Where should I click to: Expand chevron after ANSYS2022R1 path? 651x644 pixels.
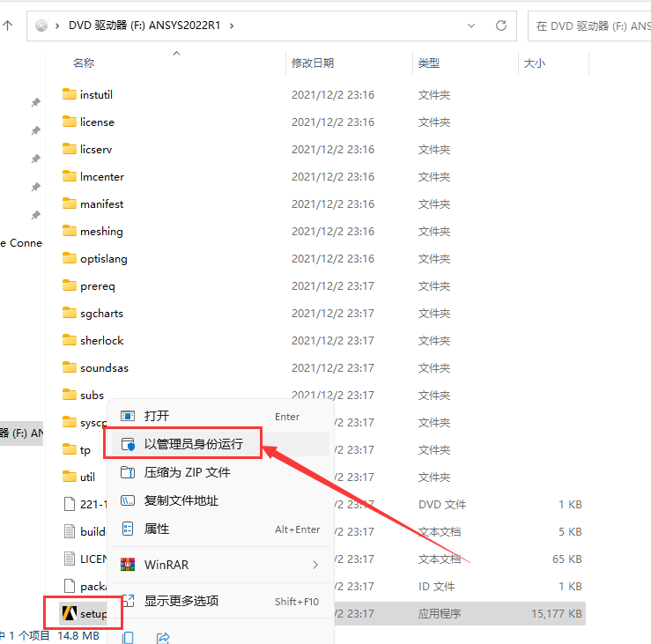point(232,26)
